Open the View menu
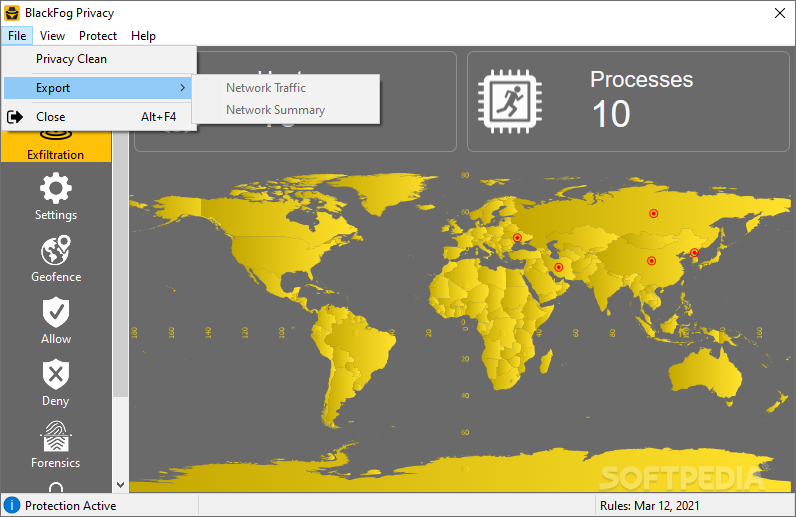 click(52, 36)
